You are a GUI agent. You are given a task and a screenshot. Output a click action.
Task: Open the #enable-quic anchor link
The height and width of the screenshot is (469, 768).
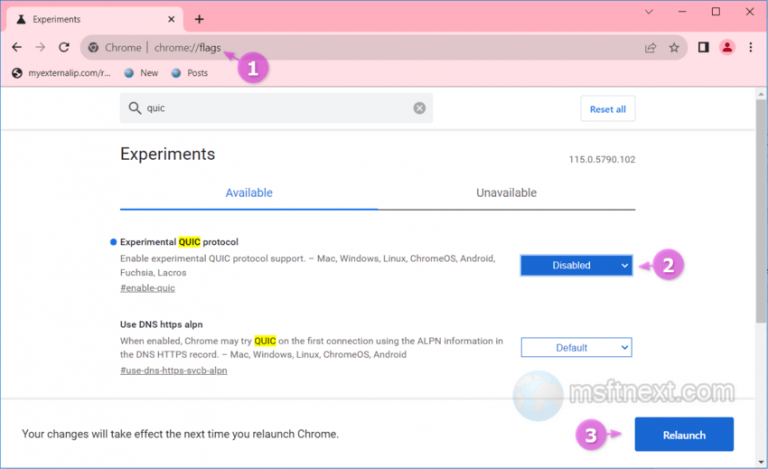(x=147, y=288)
